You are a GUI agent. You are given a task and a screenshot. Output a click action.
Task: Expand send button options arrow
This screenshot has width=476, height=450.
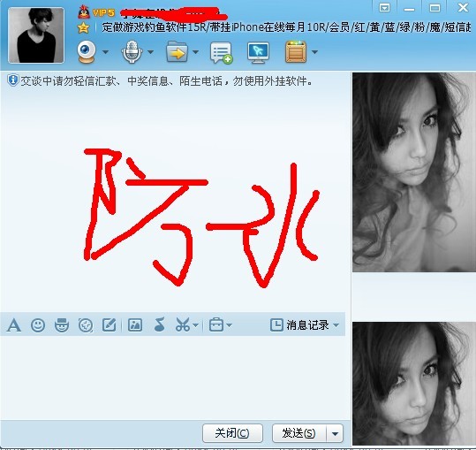pyautogui.click(x=336, y=433)
